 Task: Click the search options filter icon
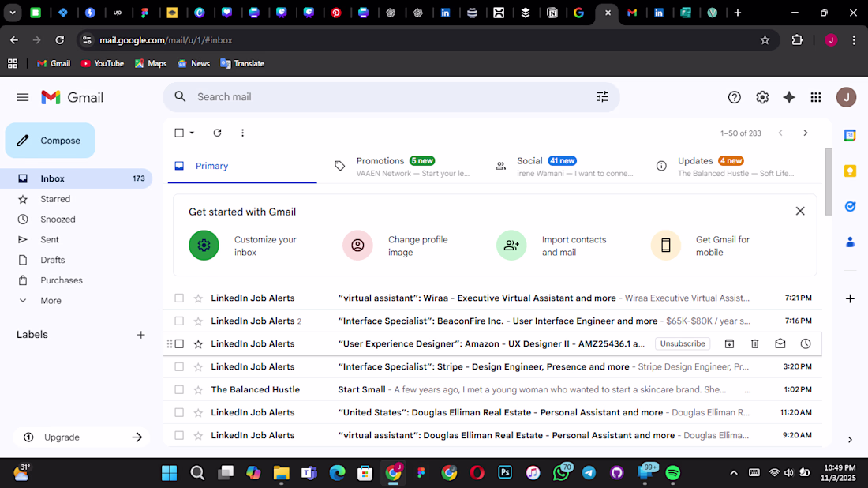pos(602,97)
